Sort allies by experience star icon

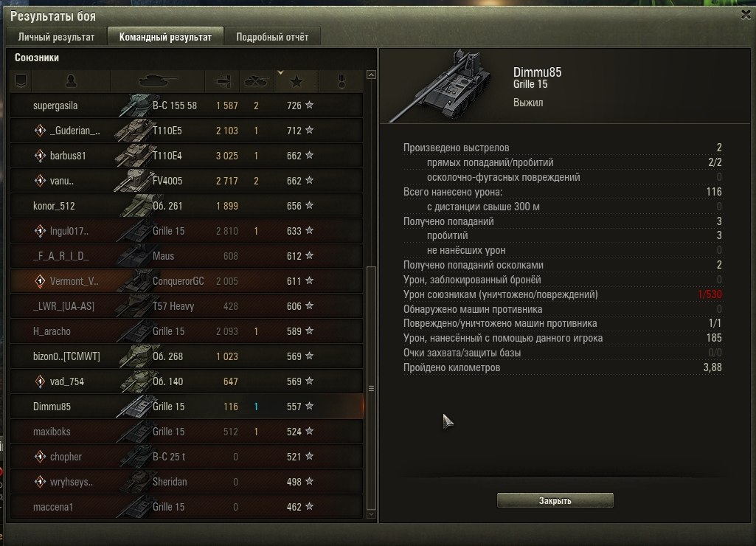(296, 81)
